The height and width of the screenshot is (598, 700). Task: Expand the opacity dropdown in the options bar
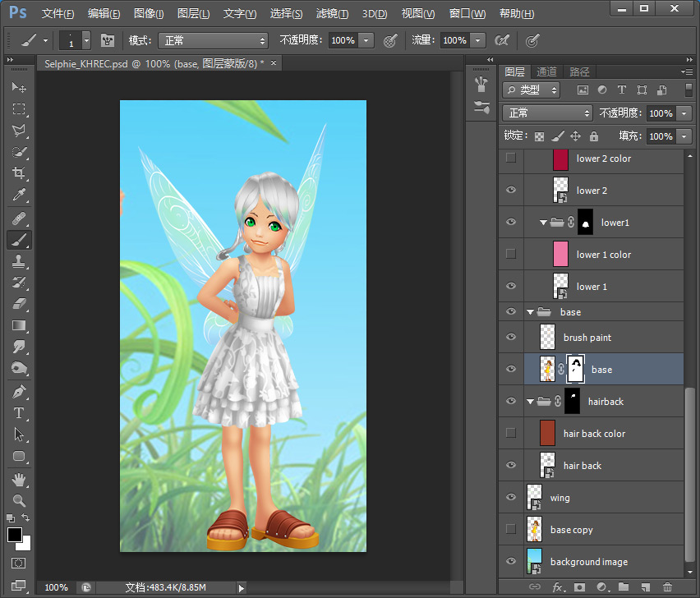(364, 39)
